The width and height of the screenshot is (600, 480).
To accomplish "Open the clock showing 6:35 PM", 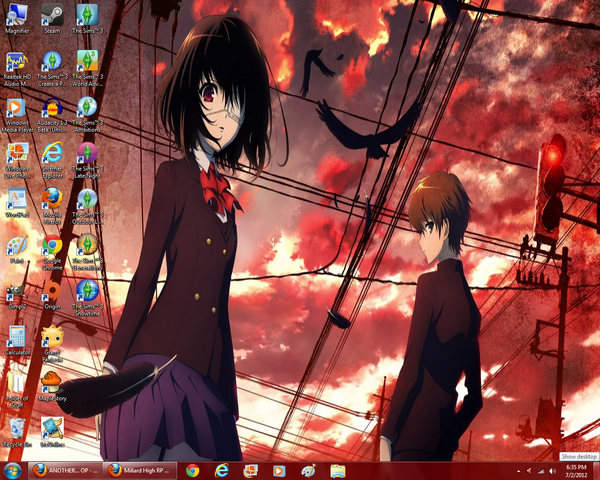I will coord(576,471).
